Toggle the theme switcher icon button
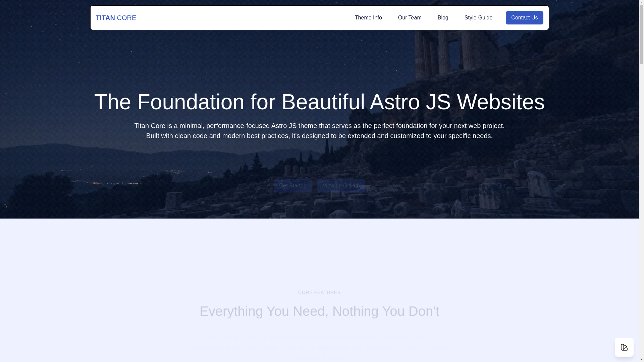The height and width of the screenshot is (362, 644). [x=624, y=347]
